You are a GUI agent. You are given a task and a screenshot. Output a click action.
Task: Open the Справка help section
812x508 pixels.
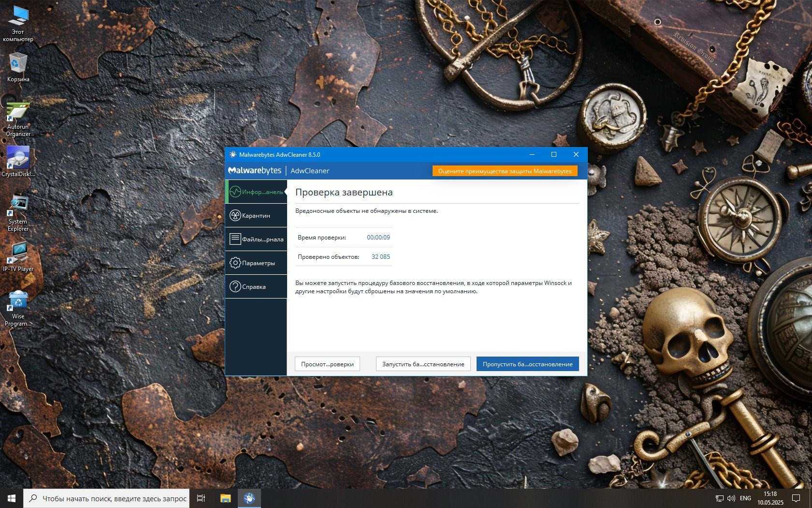pyautogui.click(x=256, y=286)
